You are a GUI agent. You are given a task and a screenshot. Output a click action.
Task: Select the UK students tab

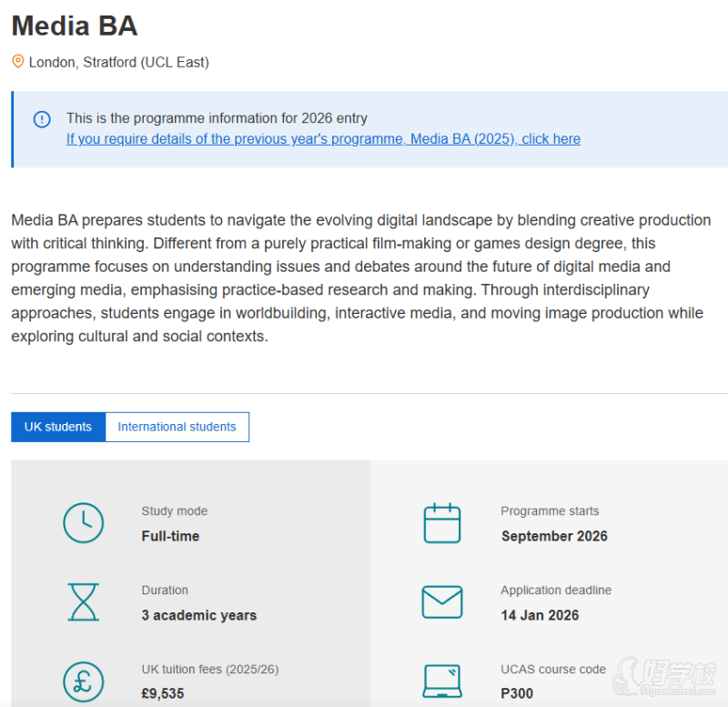(x=58, y=427)
